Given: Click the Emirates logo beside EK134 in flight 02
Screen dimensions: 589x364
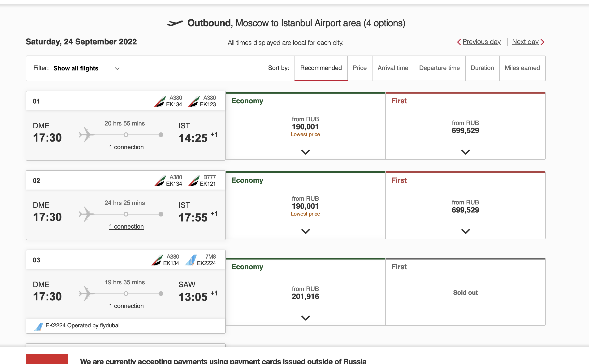Looking at the screenshot, I should click(x=160, y=181).
